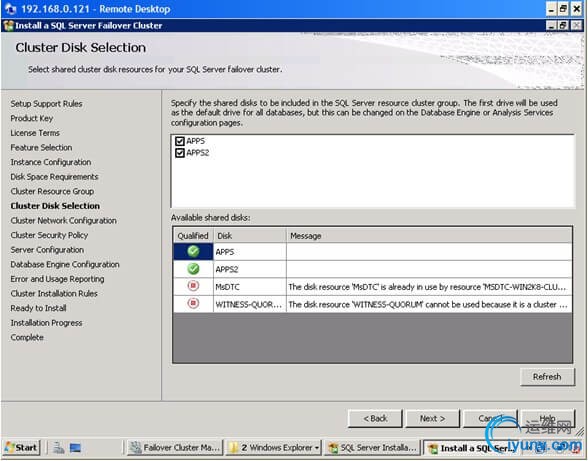The height and width of the screenshot is (461, 588).
Task: Select the APPS2 row in available disks
Action: tap(373, 269)
